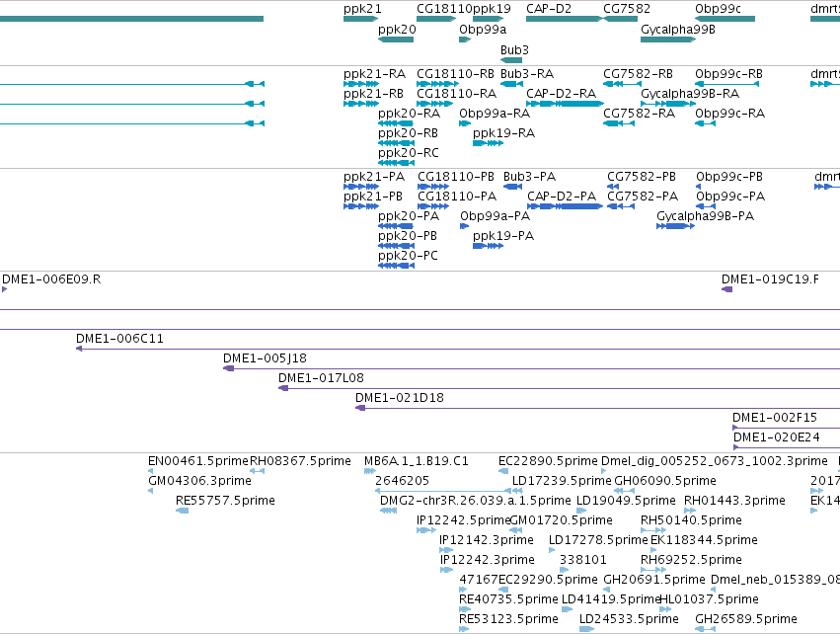Click the CG18110-PA protein label
The image size is (840, 634).
point(457,197)
